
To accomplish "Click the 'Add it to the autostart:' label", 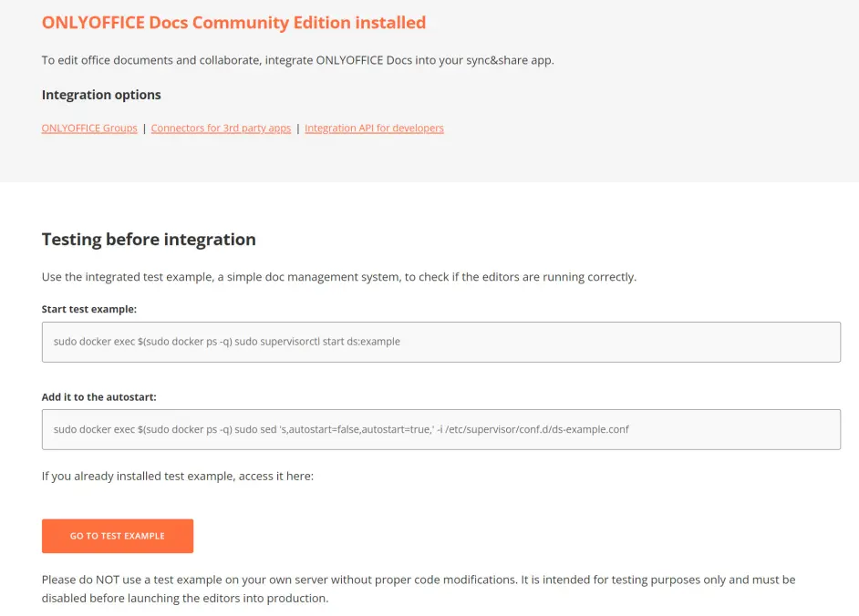I will [99, 397].
